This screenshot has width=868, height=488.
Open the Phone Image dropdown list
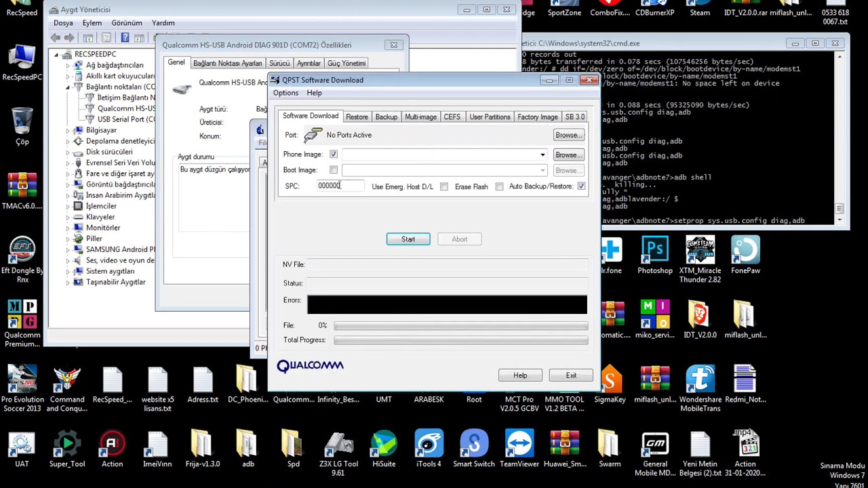[542, 155]
